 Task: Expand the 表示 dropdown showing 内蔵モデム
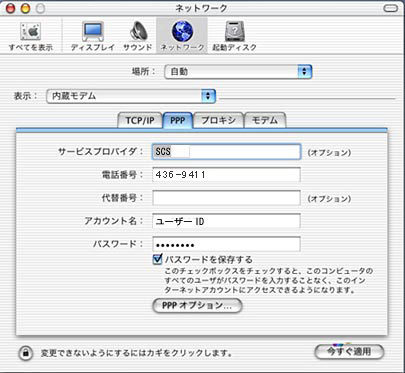[x=131, y=96]
